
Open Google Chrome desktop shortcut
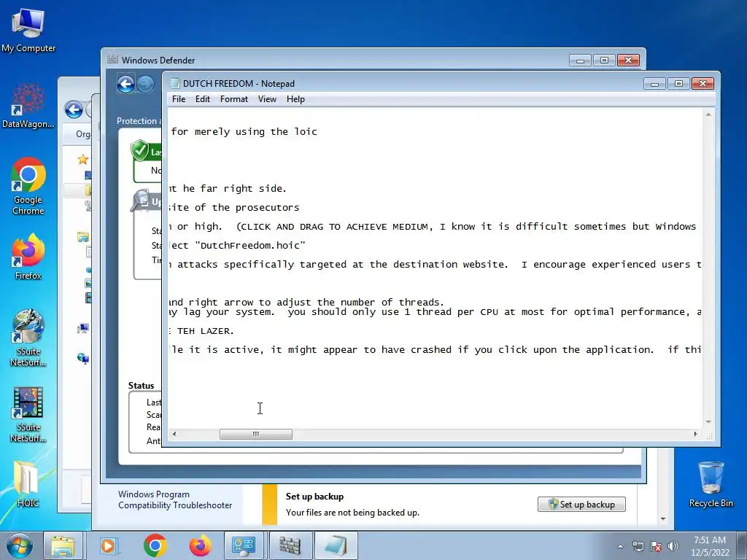tap(28, 186)
